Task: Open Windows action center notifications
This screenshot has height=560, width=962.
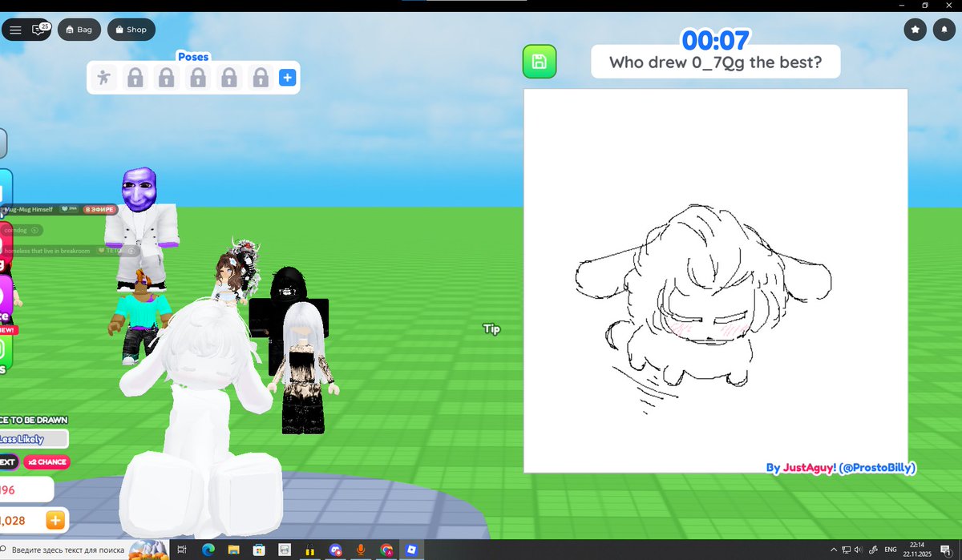Action: pyautogui.click(x=948, y=550)
